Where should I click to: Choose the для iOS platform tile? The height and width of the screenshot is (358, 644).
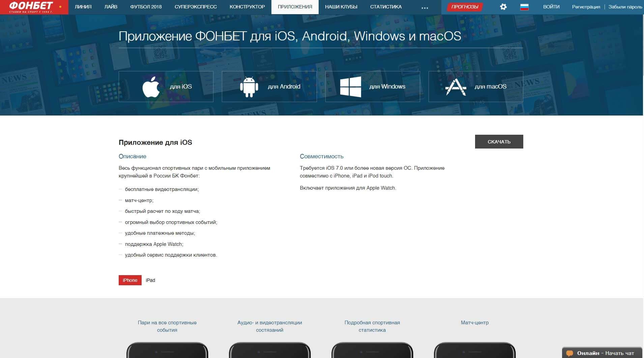(x=166, y=87)
